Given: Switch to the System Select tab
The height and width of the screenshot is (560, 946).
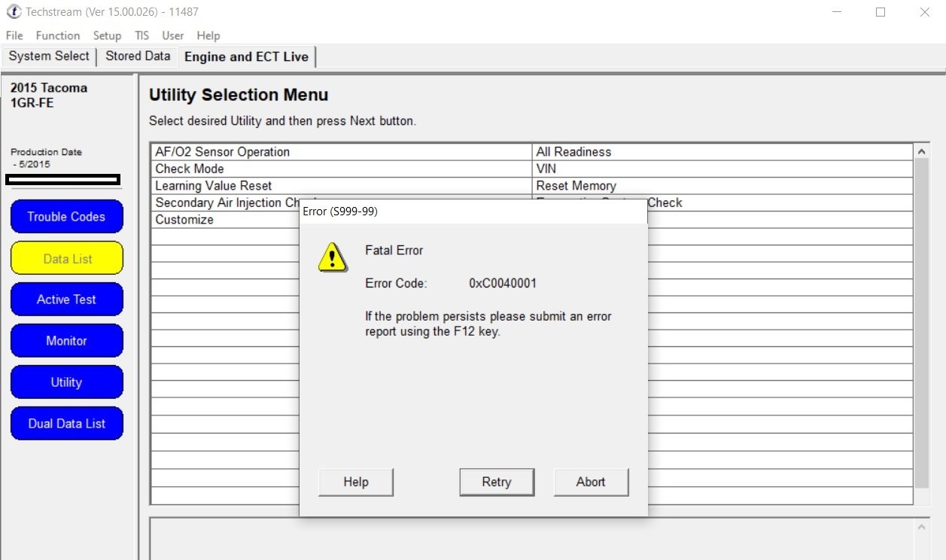Looking at the screenshot, I should click(49, 56).
